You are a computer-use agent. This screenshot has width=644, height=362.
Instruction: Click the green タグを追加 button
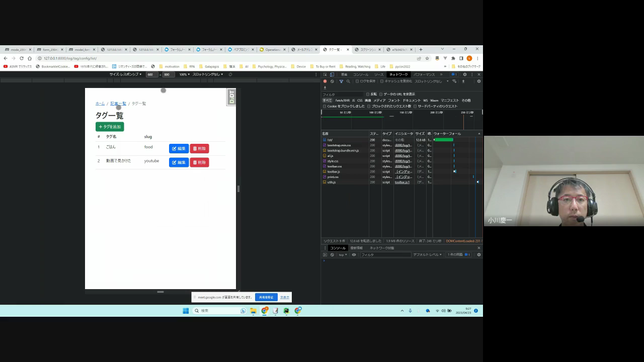pos(110,127)
